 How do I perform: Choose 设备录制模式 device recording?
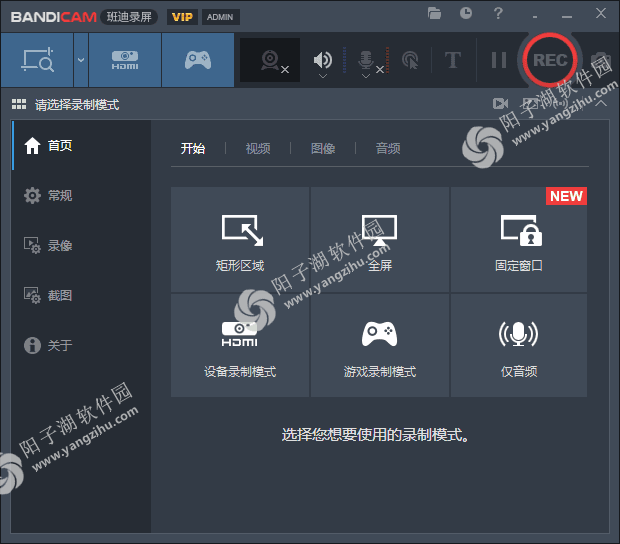[x=240, y=345]
